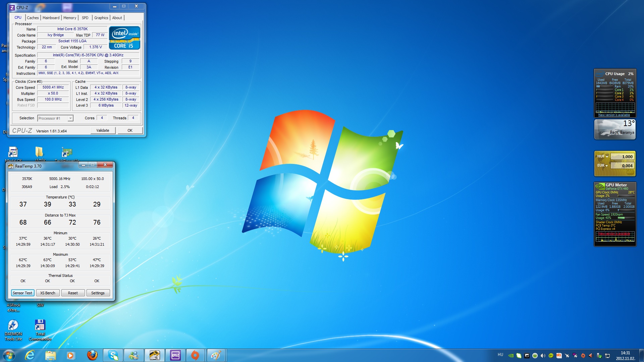The width and height of the screenshot is (644, 362).
Task: Switch to the Mainboard tab
Action: pos(51,18)
